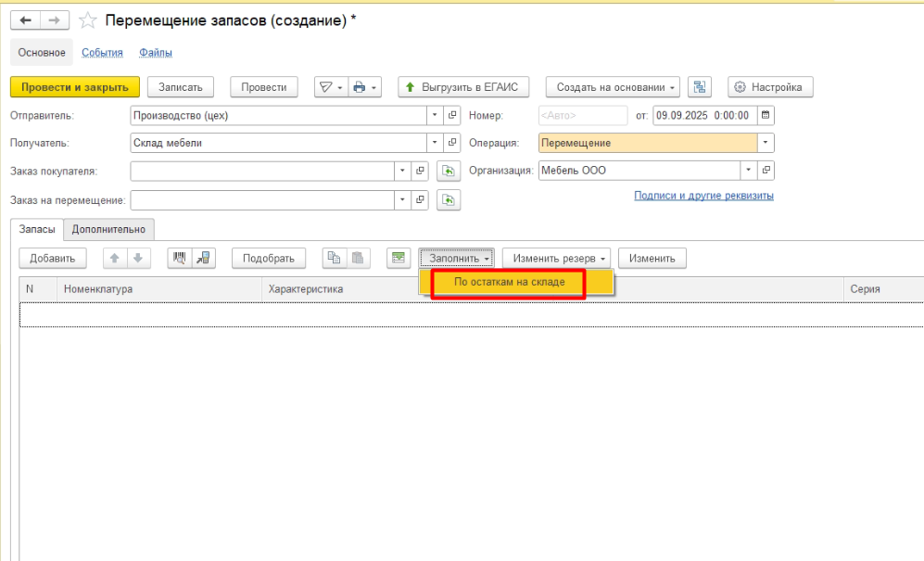Image resolution: width=924 pixels, height=561 pixels.
Task: Open the document movements filter icon dropdown
Action: (x=331, y=87)
